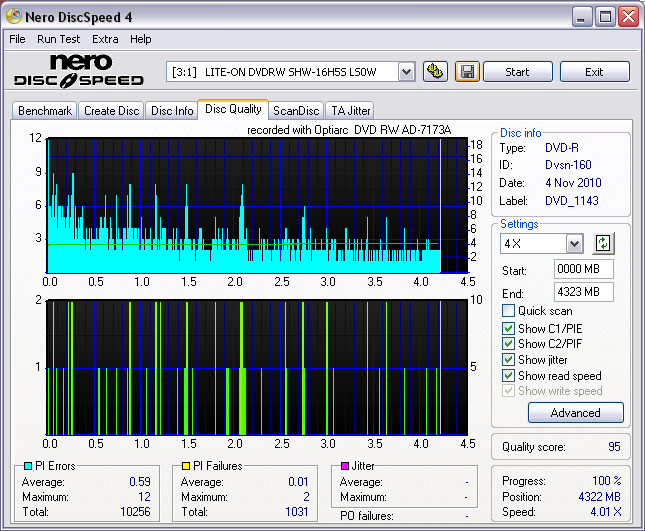This screenshot has width=645, height=531.
Task: Expand the 4X speed dropdown
Action: (x=575, y=244)
